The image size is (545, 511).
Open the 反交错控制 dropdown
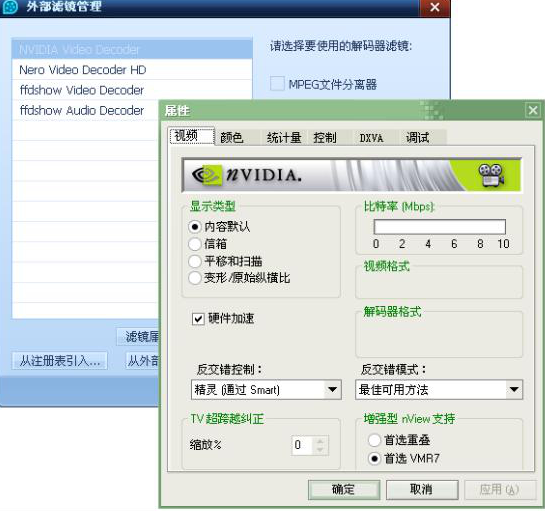(266, 390)
